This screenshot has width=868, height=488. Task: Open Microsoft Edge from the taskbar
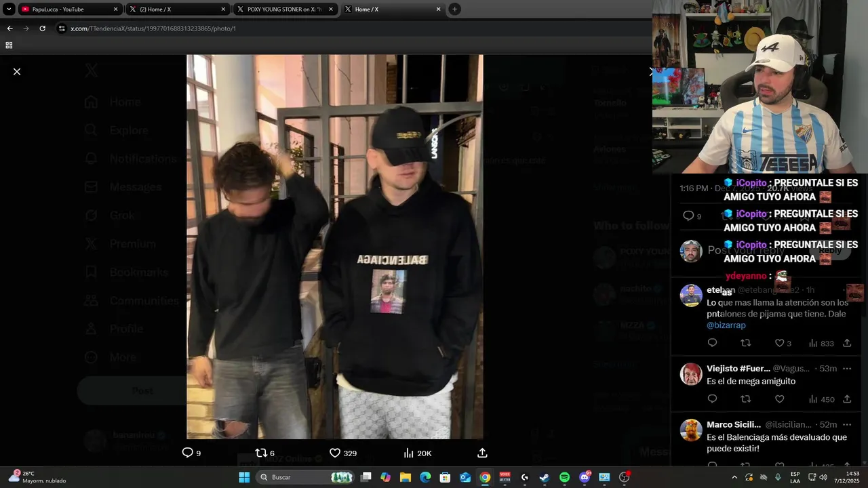(425, 477)
